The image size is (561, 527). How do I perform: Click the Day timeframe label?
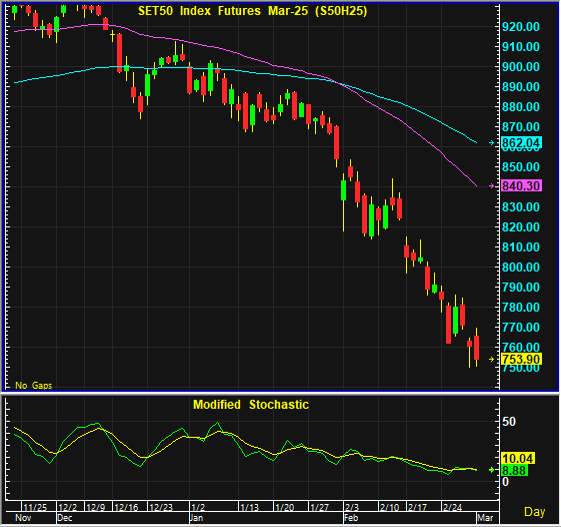pyautogui.click(x=535, y=512)
